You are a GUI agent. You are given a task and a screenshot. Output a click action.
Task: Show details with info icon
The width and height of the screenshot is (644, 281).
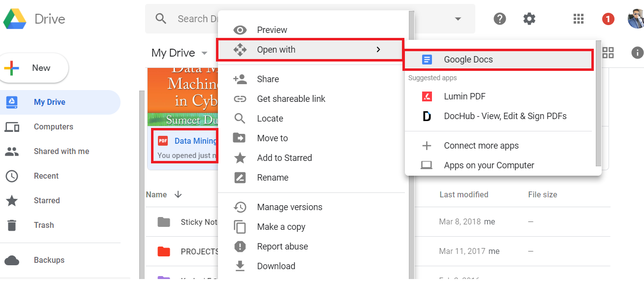(638, 53)
